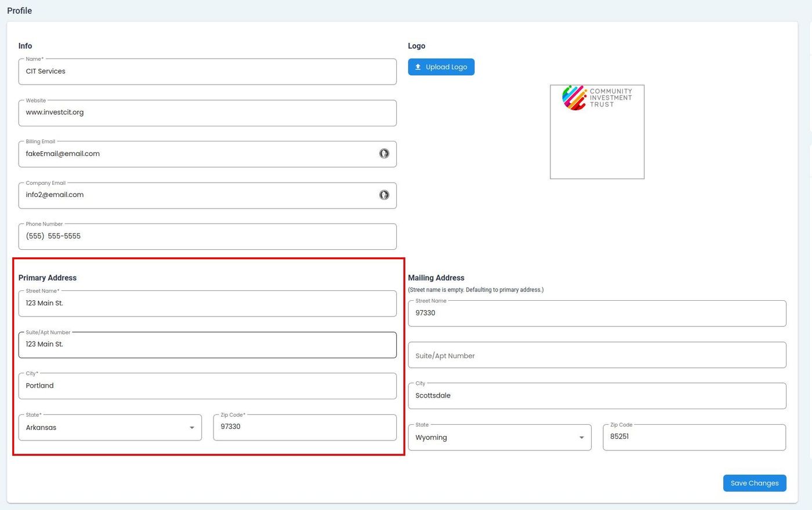
Task: Click the icon in Billing Email field
Action: [x=384, y=154]
